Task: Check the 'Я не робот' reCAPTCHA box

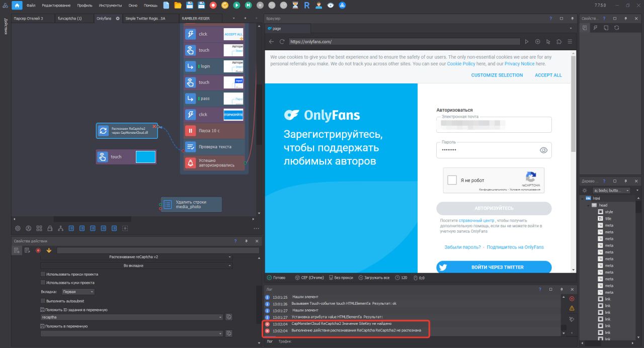Action: click(452, 180)
